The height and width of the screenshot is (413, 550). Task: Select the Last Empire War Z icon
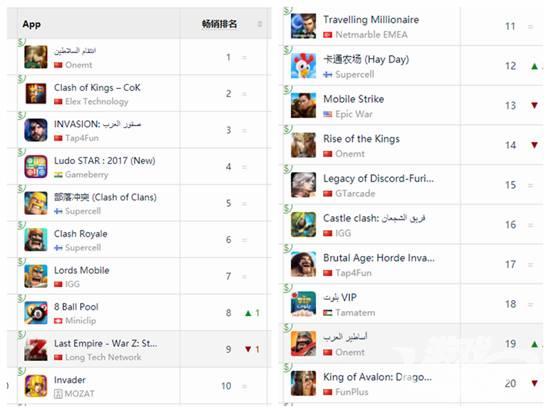(x=36, y=349)
